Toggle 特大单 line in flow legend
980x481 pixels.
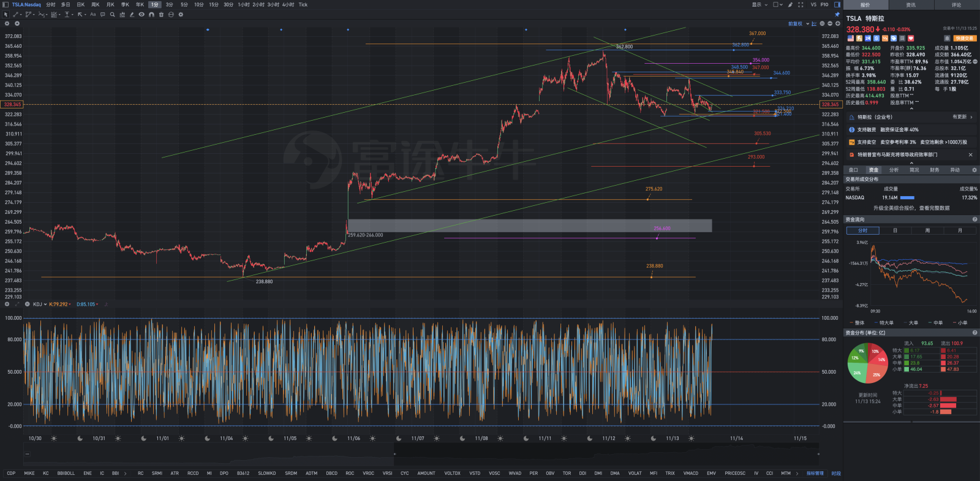coord(884,322)
